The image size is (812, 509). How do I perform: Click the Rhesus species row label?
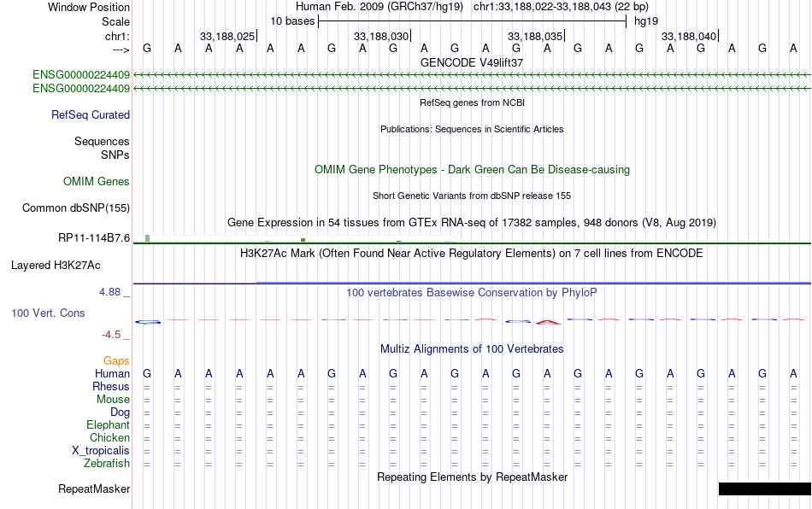[111, 387]
